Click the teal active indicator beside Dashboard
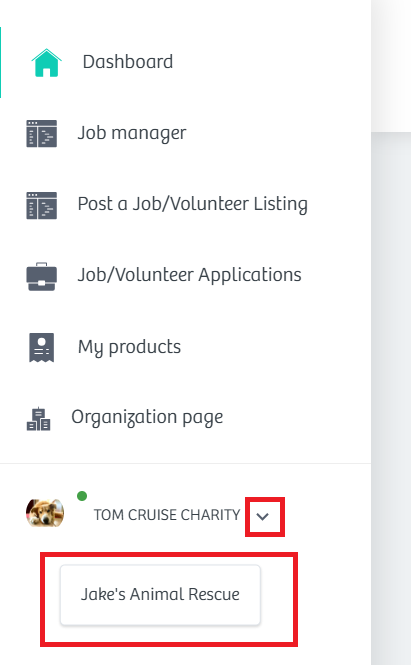This screenshot has height=665, width=411. (x=0, y=62)
